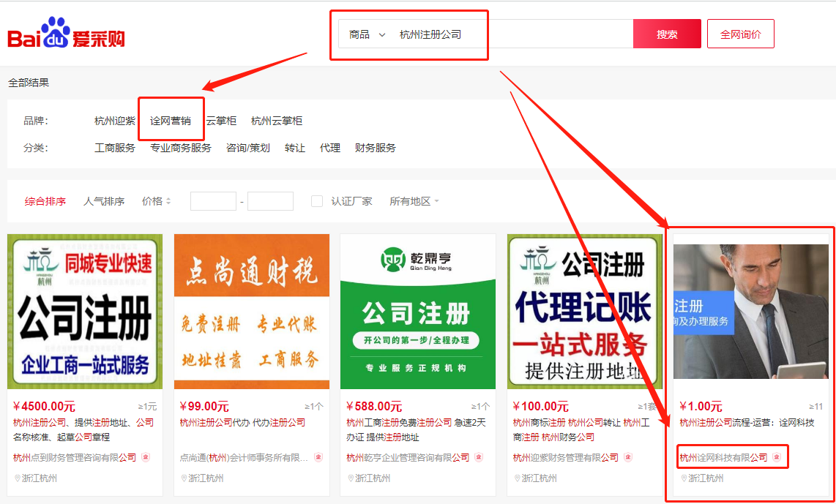Open supplier 杭州诠网科技有限公司
This screenshot has height=504, width=836.
click(x=723, y=458)
